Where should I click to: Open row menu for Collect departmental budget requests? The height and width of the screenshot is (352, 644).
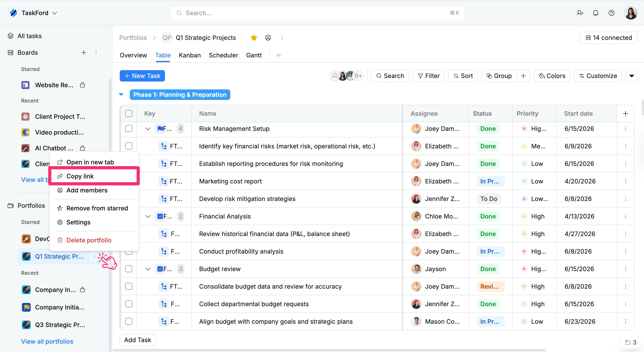[x=626, y=304]
